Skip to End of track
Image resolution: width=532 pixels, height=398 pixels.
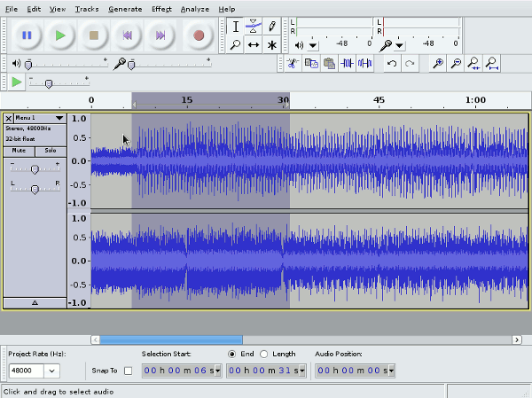click(160, 36)
